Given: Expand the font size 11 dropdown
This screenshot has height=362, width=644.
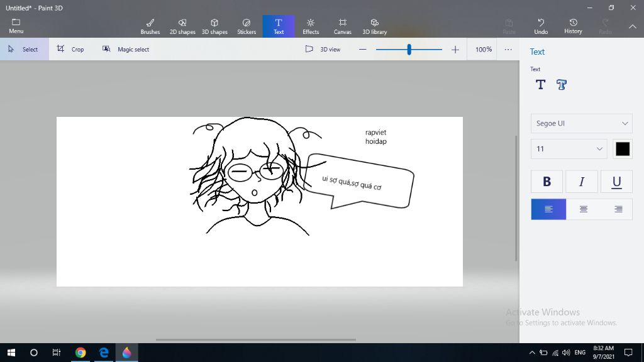Looking at the screenshot, I should pos(569,149).
